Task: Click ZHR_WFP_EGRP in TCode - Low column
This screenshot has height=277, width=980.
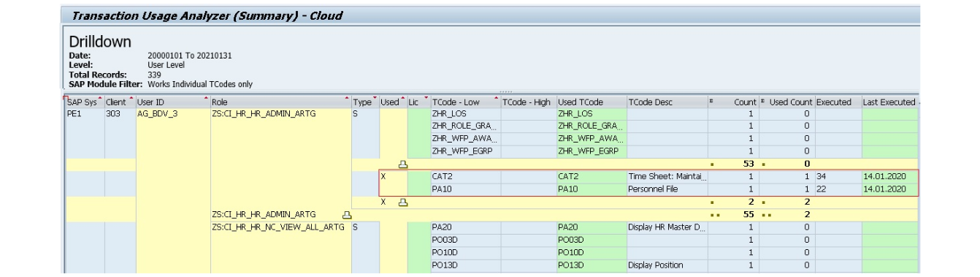Action: point(464,151)
